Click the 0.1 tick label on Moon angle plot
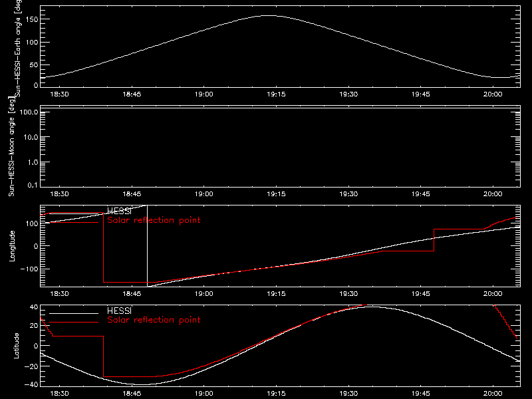 tap(33, 185)
